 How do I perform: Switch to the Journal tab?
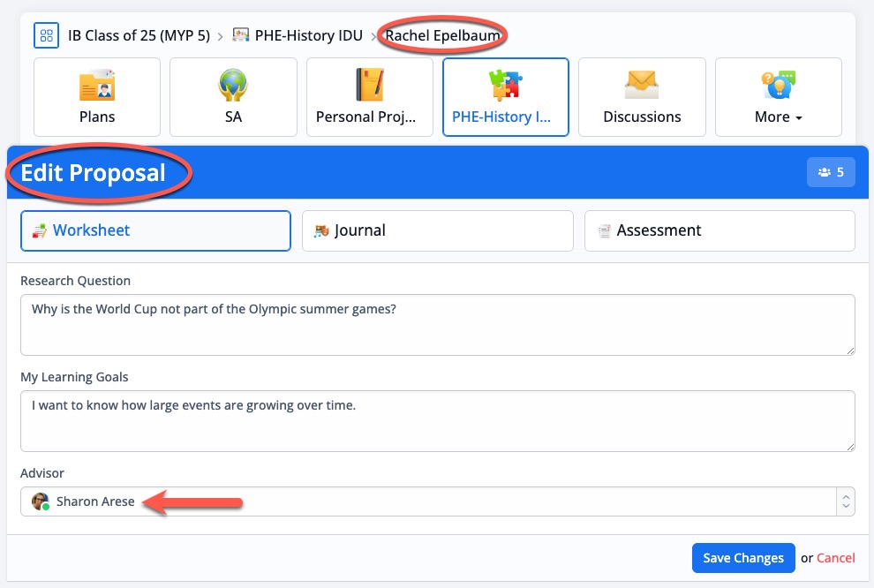tap(438, 230)
